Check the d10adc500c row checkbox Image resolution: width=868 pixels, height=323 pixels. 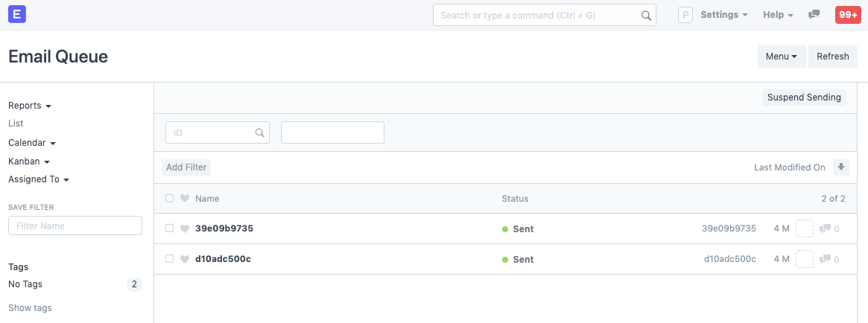170,259
